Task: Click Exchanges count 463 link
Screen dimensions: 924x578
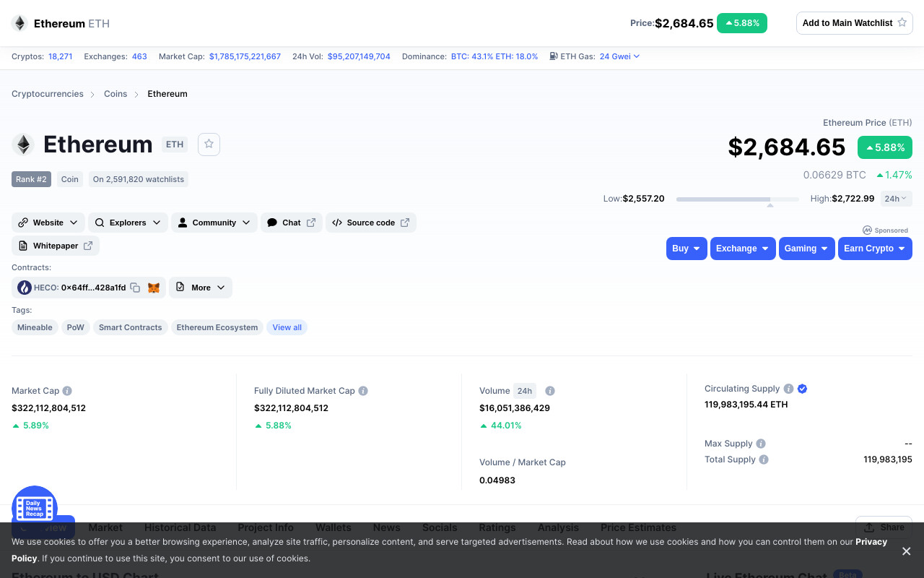Action: [139, 56]
